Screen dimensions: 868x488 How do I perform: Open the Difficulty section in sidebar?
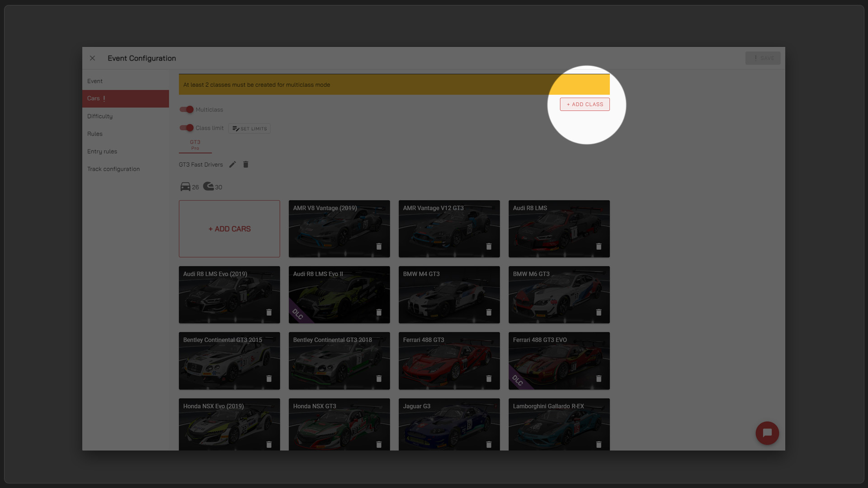click(x=100, y=116)
